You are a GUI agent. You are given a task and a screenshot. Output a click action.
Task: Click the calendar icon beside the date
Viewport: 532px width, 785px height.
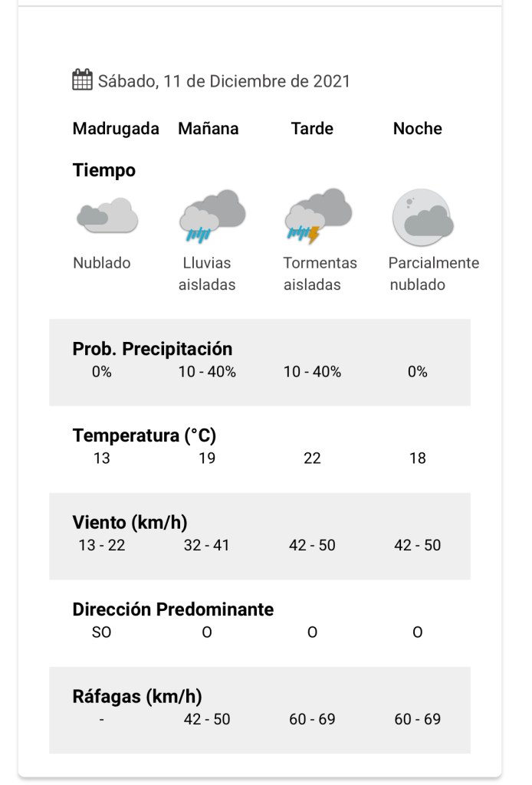[82, 80]
